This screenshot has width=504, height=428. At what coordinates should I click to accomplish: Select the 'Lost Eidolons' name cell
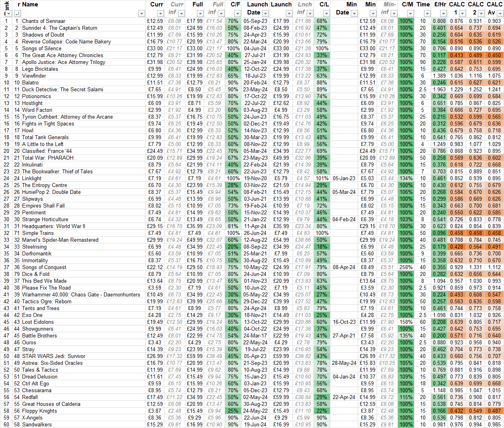83,322
